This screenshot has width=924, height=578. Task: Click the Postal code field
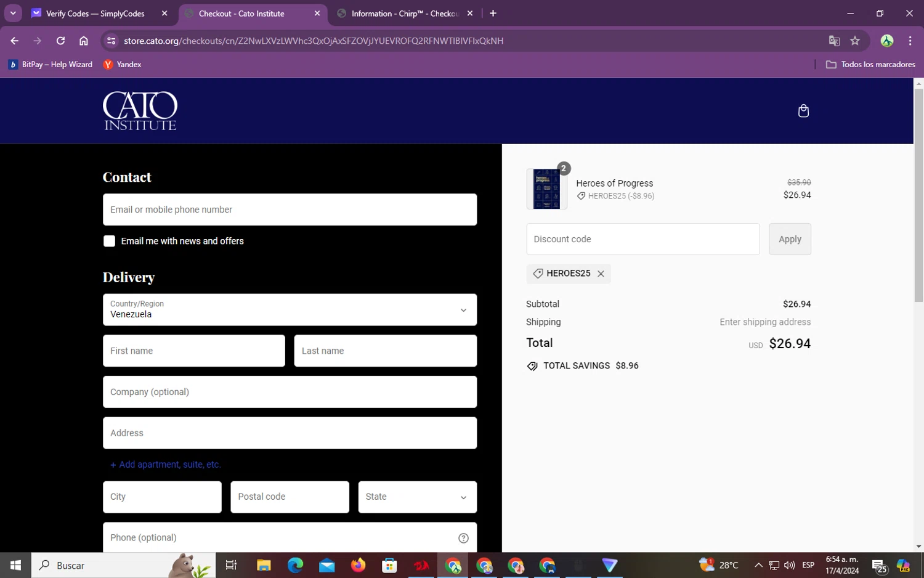click(x=290, y=497)
